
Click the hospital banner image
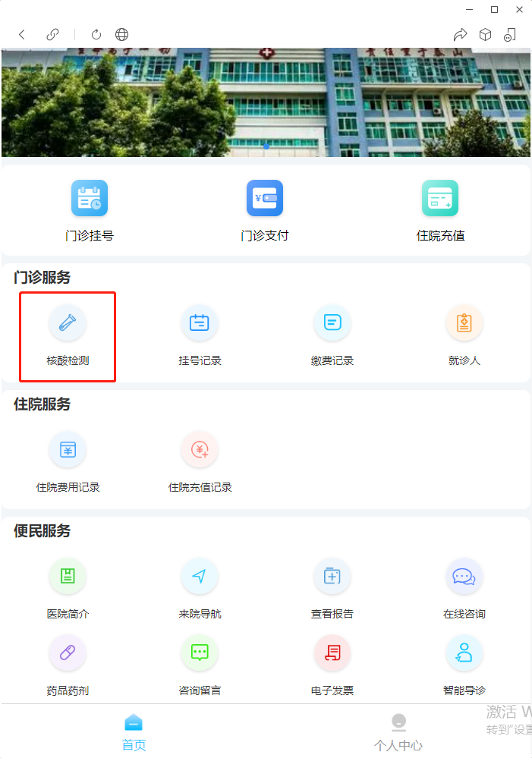[266, 102]
